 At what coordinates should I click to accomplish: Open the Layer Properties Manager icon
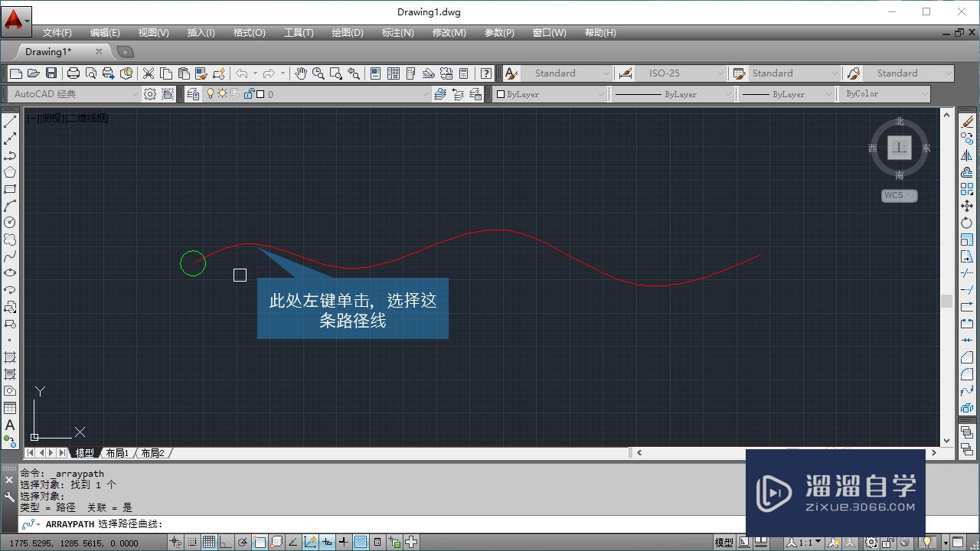click(193, 93)
